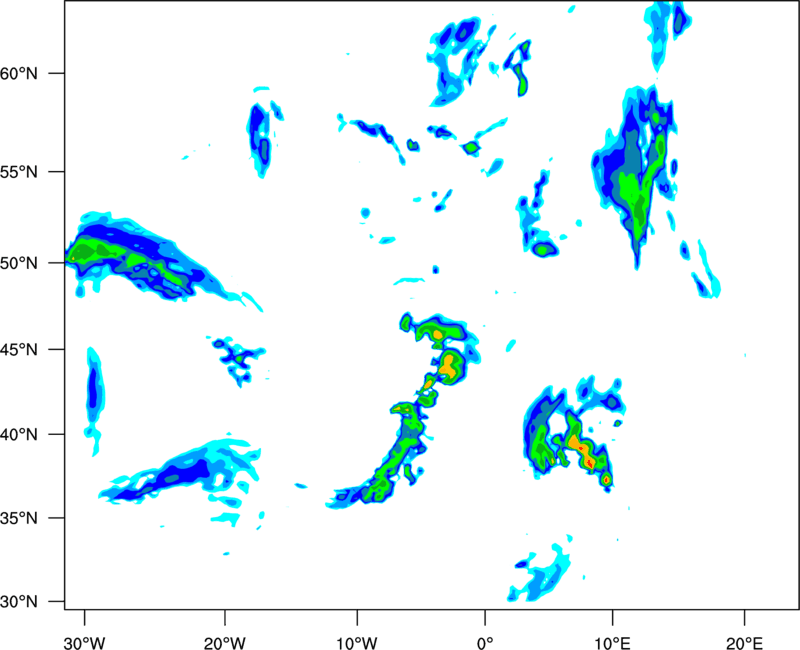Click the 45°N latitude label
Viewport: 800px width, 650px height.
[19, 350]
